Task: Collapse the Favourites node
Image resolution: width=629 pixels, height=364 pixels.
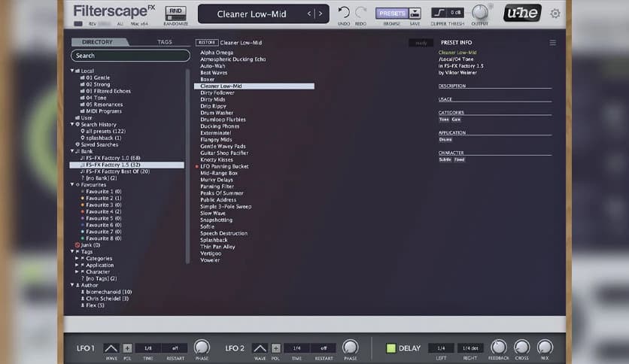Action: [72, 184]
